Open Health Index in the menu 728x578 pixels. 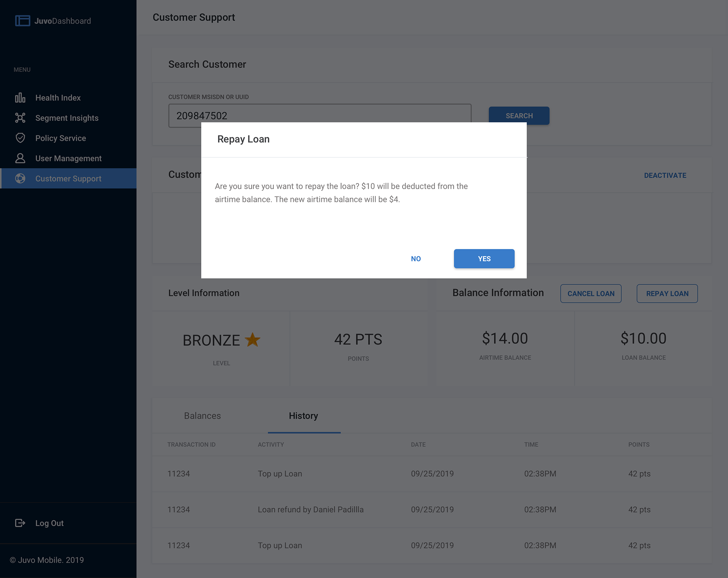click(68, 98)
